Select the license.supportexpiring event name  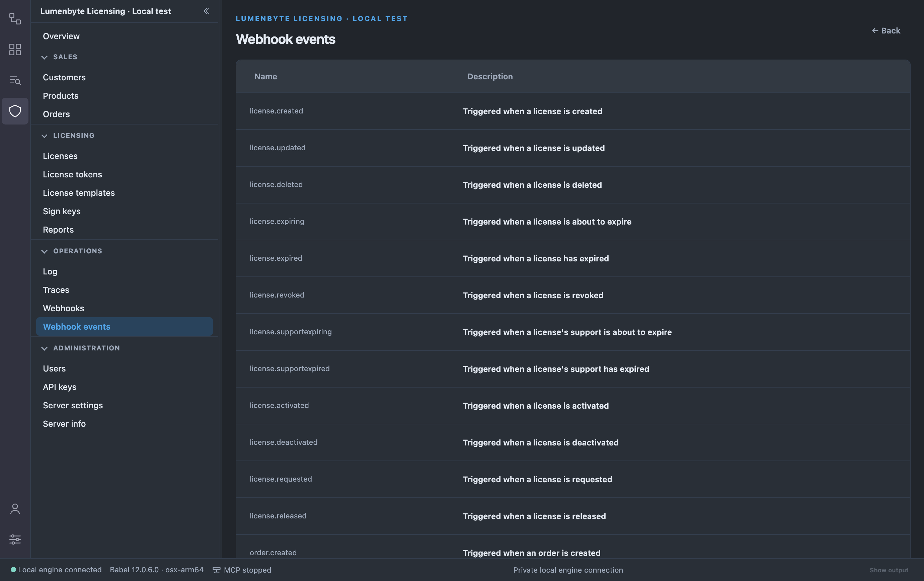click(x=291, y=332)
